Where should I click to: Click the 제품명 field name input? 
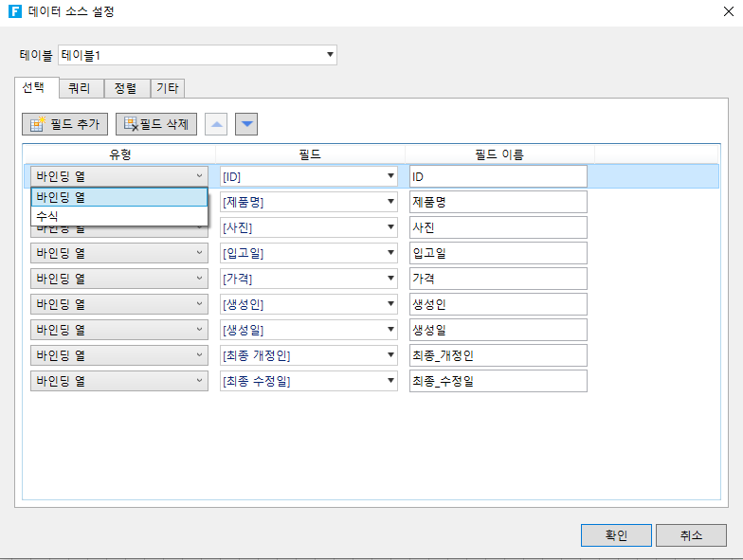coord(498,202)
